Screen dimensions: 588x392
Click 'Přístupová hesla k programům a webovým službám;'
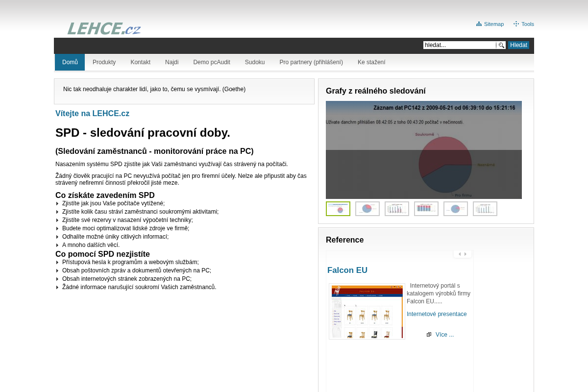(x=130, y=262)
